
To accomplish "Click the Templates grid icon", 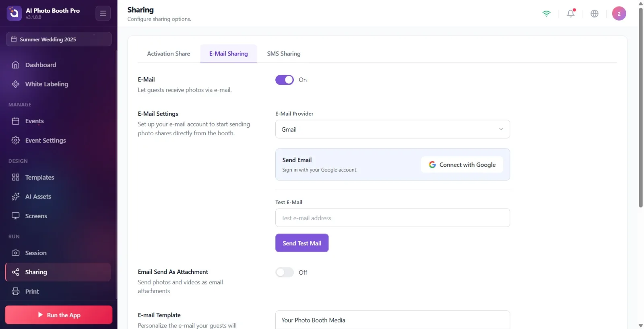I will tap(16, 177).
